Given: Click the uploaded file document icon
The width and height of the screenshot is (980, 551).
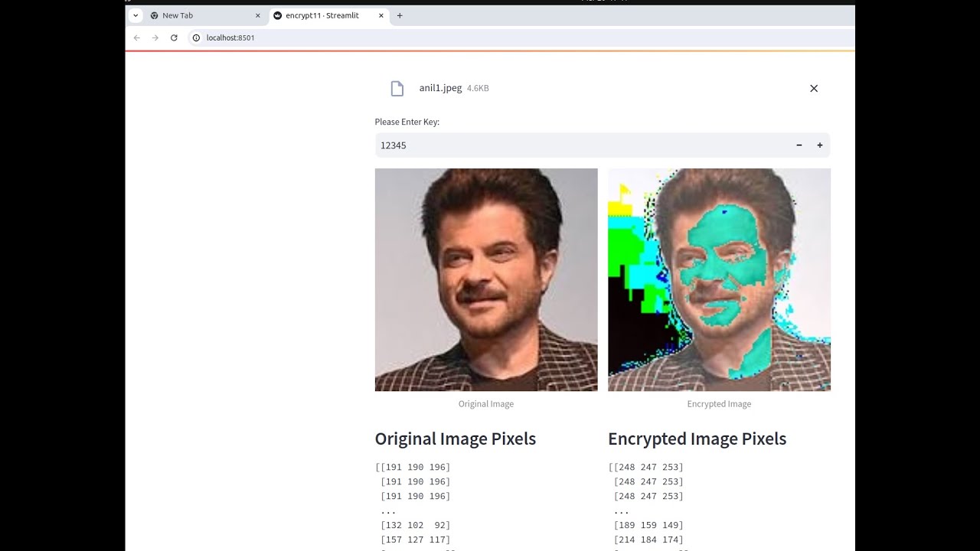Looking at the screenshot, I should (397, 89).
